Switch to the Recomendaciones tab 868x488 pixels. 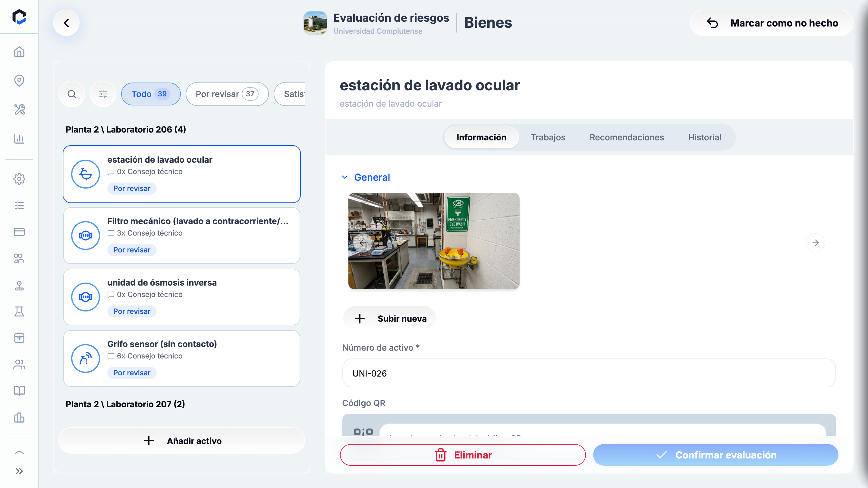click(x=626, y=137)
